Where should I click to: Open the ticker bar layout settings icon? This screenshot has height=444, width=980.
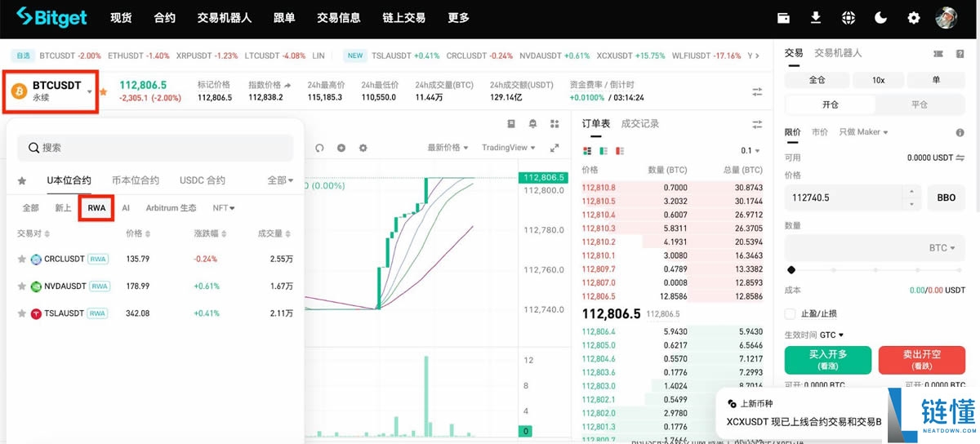pyautogui.click(x=757, y=91)
